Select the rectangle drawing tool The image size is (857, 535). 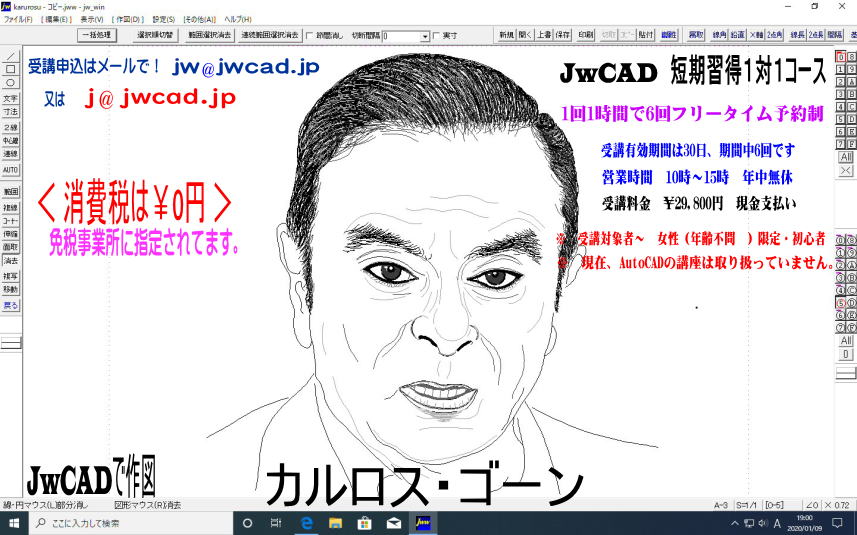click(x=10, y=69)
